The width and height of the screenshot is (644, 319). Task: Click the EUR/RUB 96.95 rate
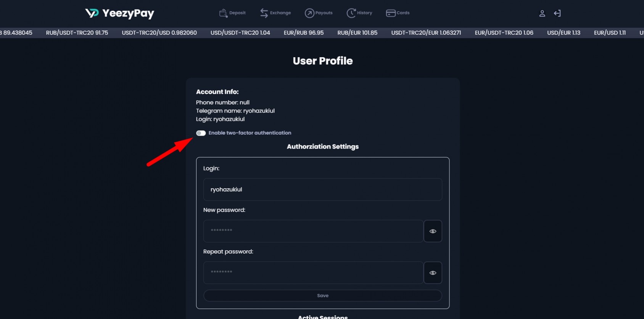click(x=304, y=33)
